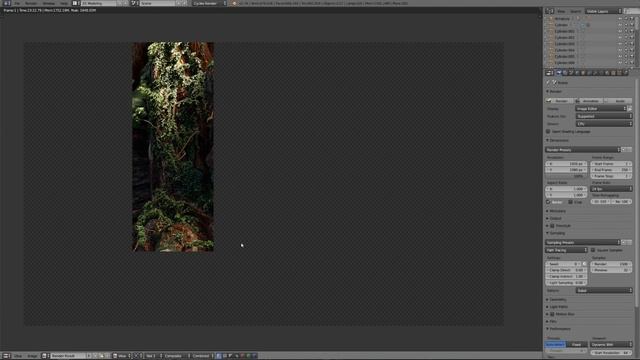This screenshot has width=640, height=360.
Task: Open the Window menu
Action: pos(49,3)
